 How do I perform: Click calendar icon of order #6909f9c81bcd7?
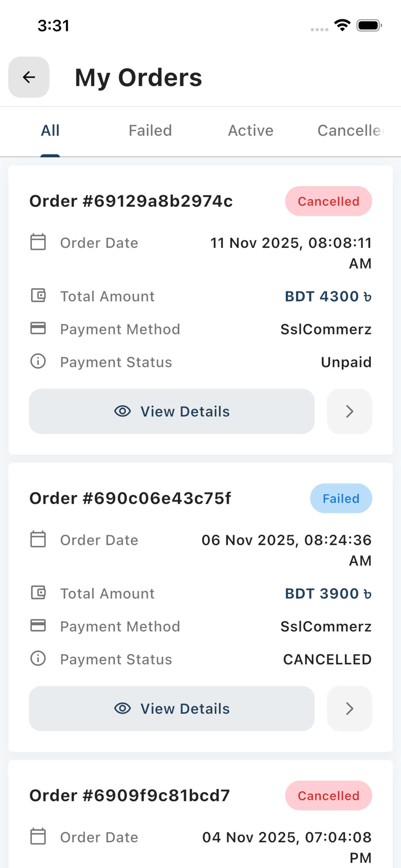[38, 836]
